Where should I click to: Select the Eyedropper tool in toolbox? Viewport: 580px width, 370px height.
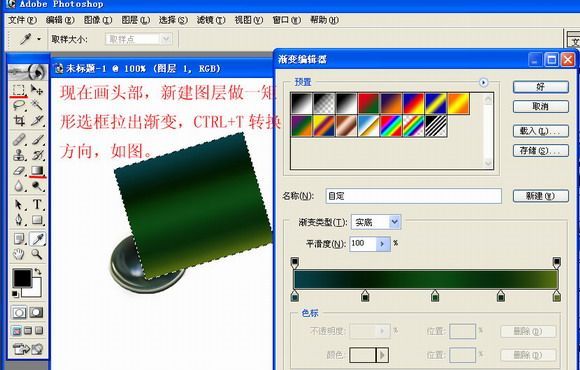(x=37, y=239)
